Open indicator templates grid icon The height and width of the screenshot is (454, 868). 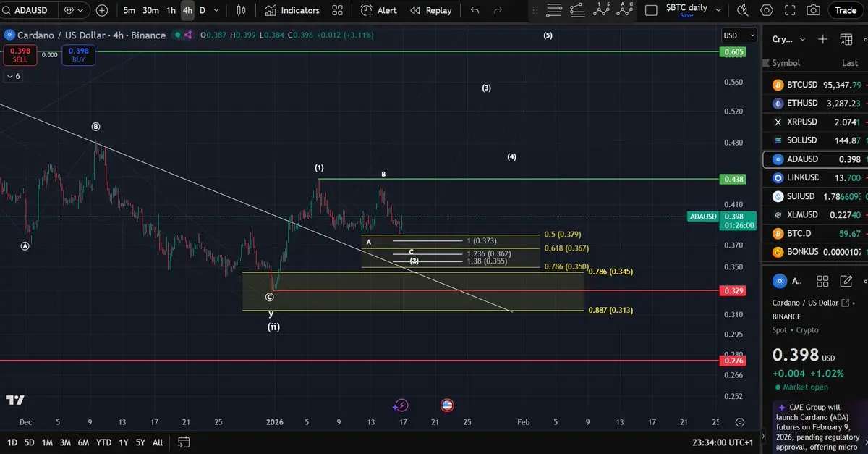(338, 10)
